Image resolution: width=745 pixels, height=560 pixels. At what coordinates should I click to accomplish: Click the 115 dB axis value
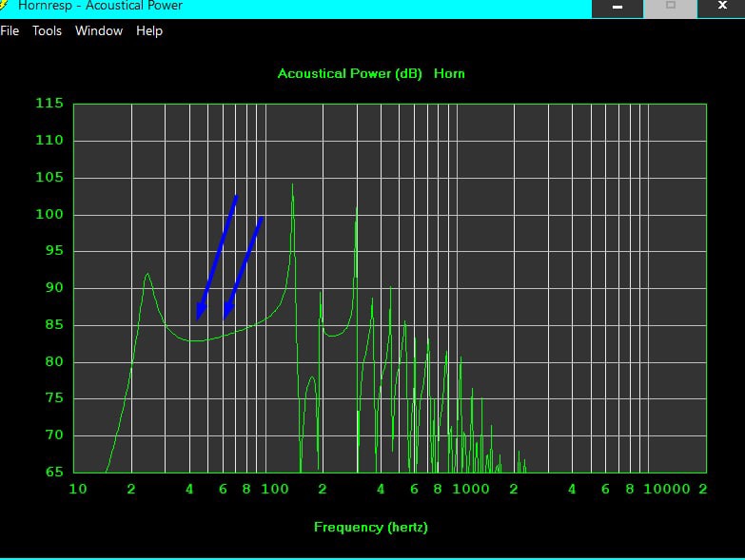pyautogui.click(x=49, y=103)
